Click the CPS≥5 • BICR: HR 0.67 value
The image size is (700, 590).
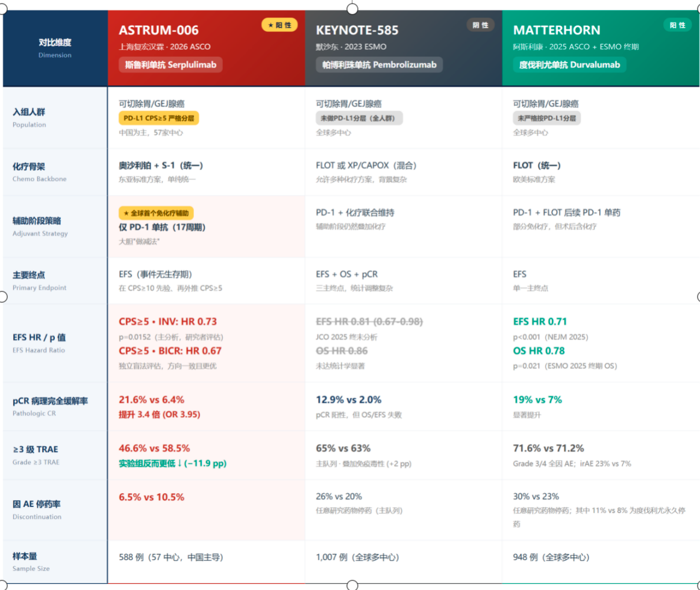click(170, 351)
